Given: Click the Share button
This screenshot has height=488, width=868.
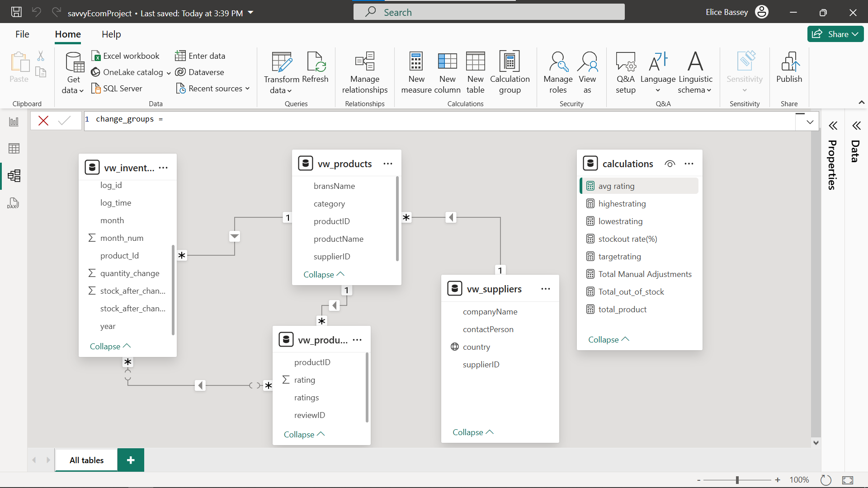Looking at the screenshot, I should coord(835,34).
